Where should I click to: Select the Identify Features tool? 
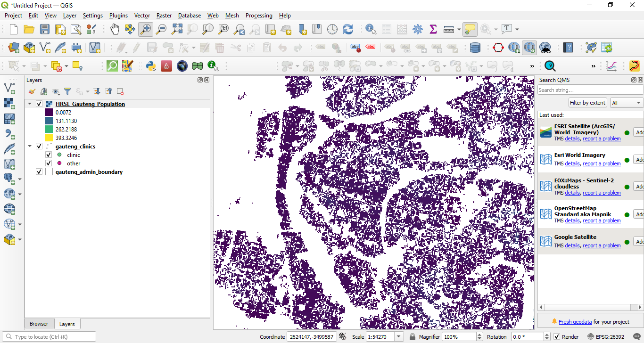point(371,29)
